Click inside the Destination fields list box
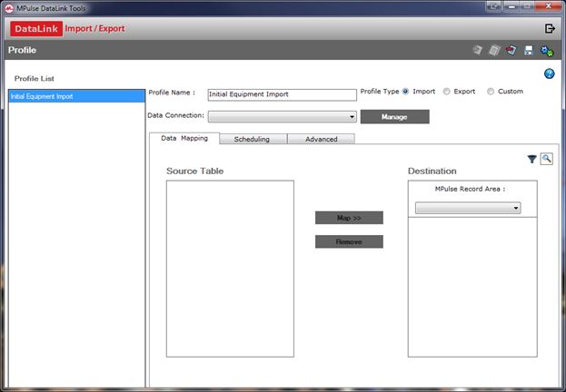Image resolution: width=566 pixels, height=392 pixels. click(x=472, y=287)
